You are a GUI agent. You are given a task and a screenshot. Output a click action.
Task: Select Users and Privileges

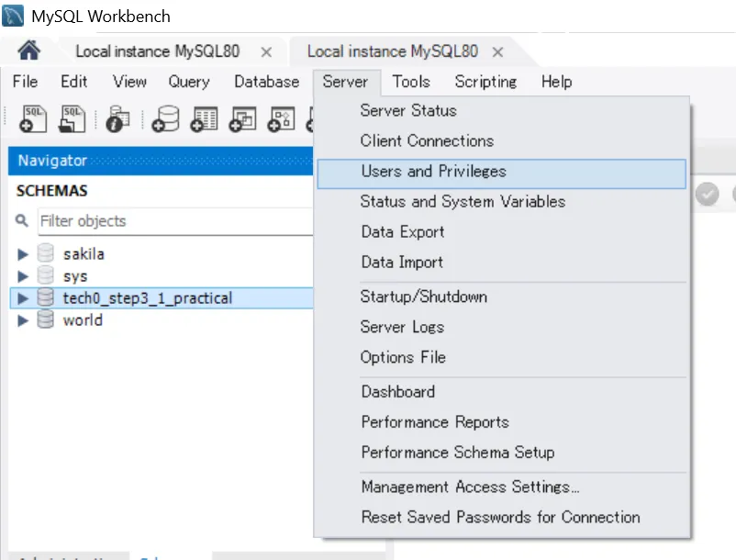pyautogui.click(x=502, y=174)
